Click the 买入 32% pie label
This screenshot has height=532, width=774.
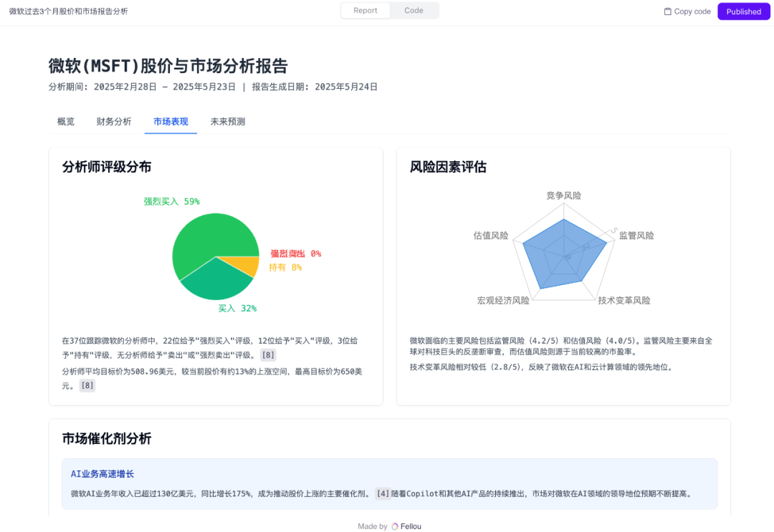tap(237, 309)
